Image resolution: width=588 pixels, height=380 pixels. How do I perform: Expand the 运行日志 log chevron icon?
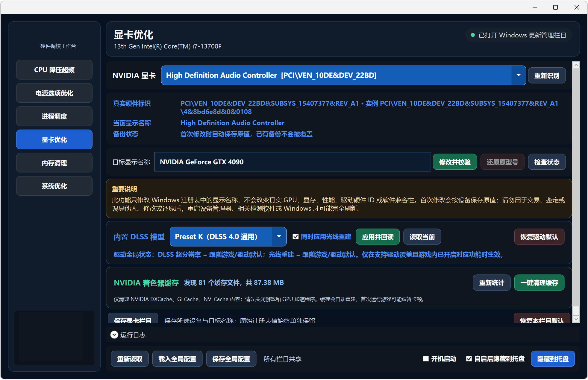pos(114,335)
